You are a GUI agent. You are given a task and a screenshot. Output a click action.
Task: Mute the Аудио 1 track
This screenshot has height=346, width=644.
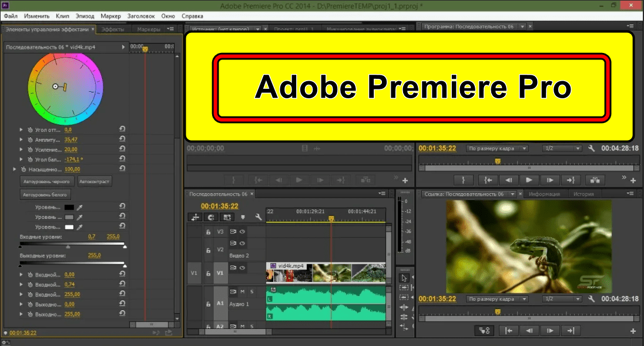point(241,291)
